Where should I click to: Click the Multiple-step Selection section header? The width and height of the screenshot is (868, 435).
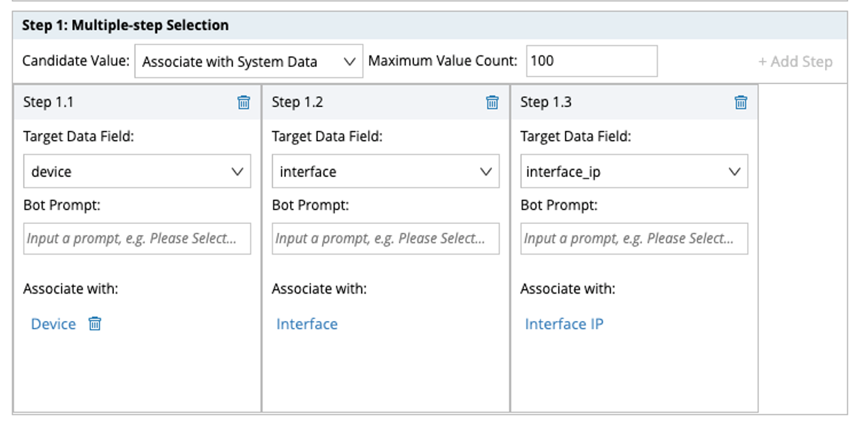tap(126, 25)
